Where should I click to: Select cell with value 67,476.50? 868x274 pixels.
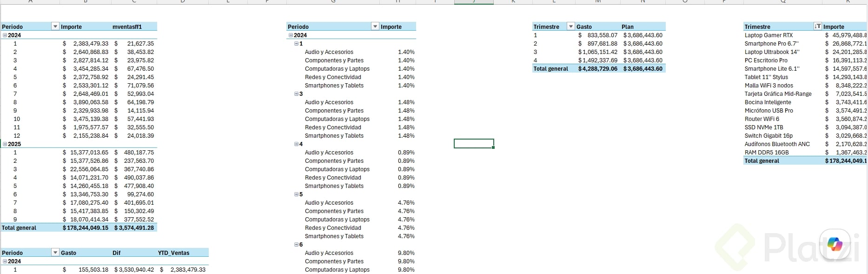[134, 68]
